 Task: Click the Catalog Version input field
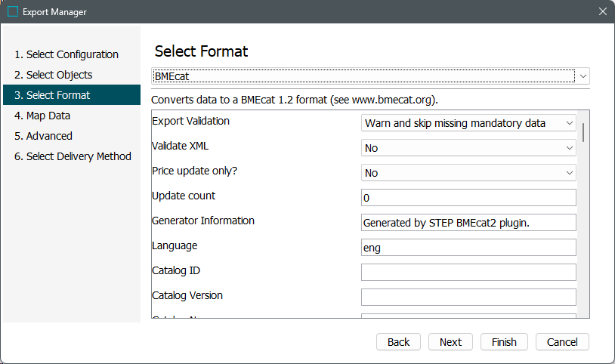pyautogui.click(x=468, y=298)
